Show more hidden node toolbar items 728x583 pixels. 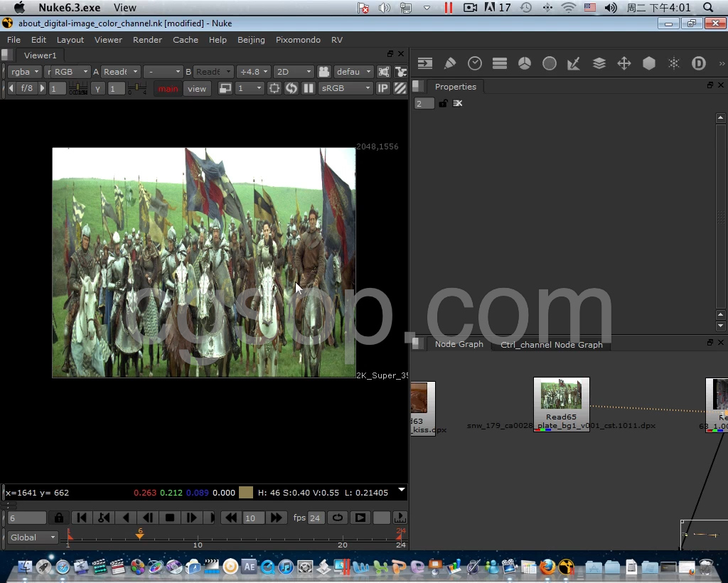722,63
